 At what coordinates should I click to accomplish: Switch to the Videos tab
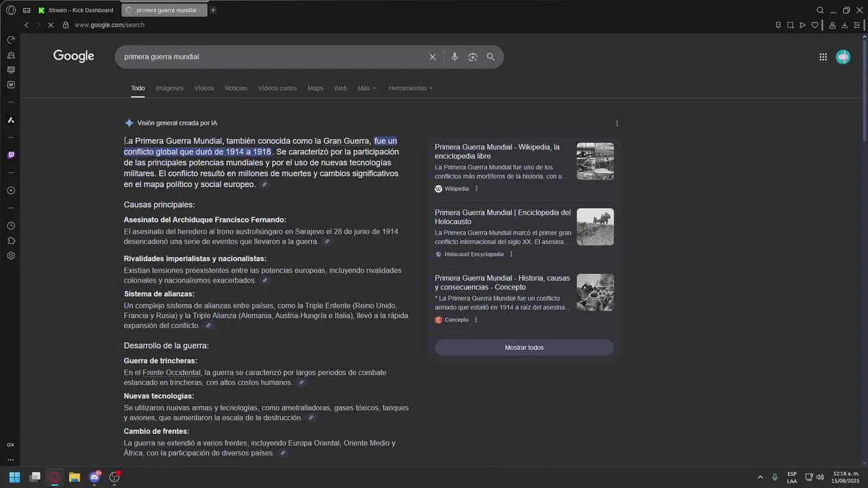(x=204, y=88)
